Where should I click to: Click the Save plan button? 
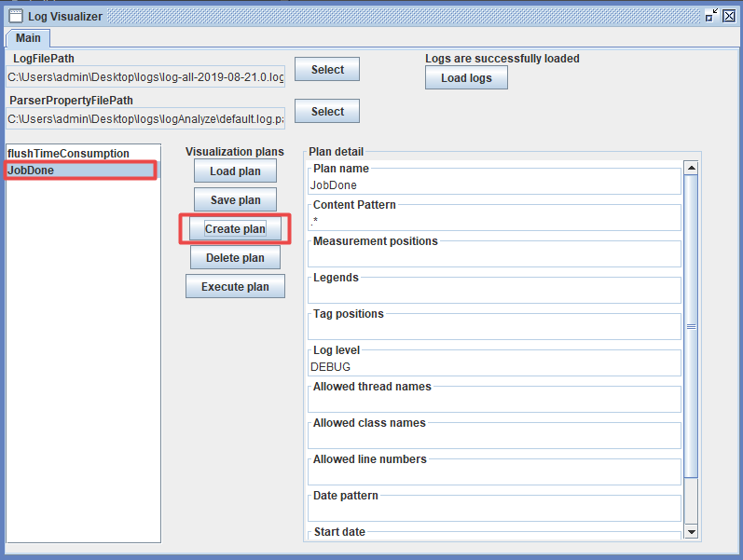pos(235,200)
